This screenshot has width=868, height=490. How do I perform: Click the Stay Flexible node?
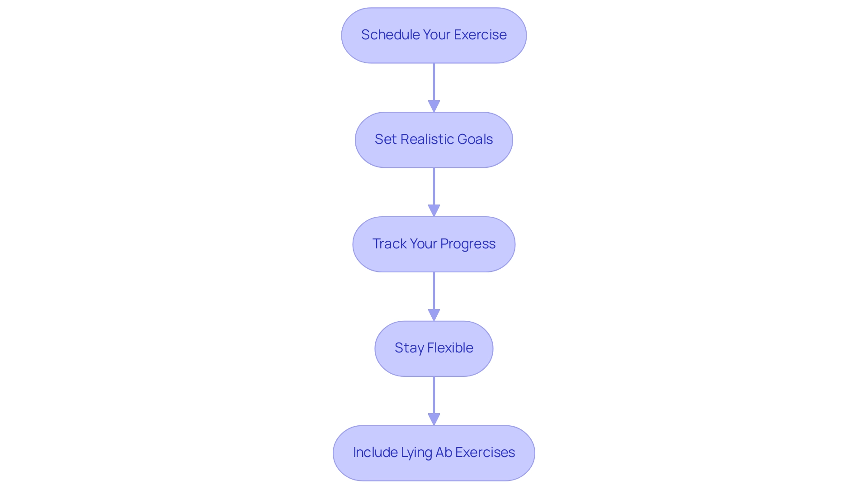pos(434,348)
